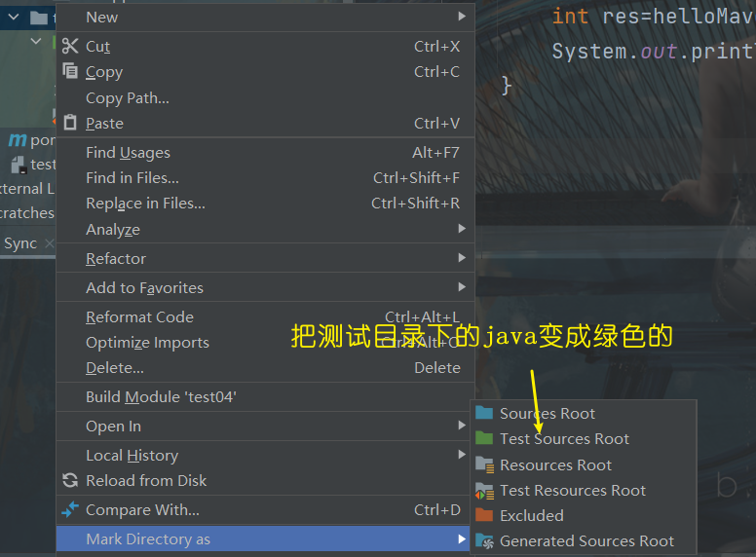The height and width of the screenshot is (557, 756).
Task: Select Copy Path... menu entry
Action: [x=265, y=97]
